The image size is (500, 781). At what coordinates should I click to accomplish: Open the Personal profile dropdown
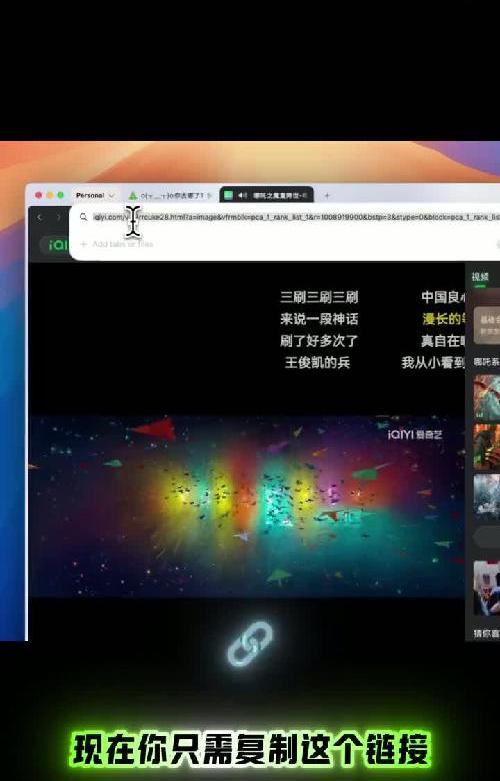95,195
